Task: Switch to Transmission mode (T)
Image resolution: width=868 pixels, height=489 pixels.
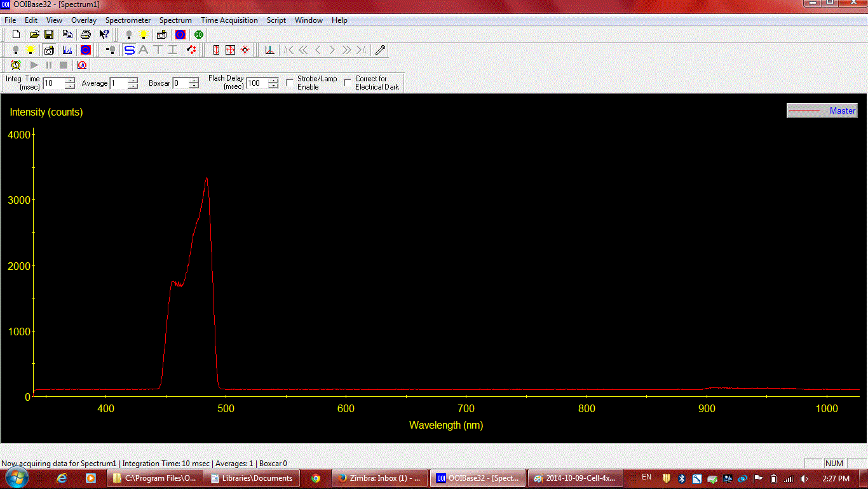Action: tap(158, 50)
